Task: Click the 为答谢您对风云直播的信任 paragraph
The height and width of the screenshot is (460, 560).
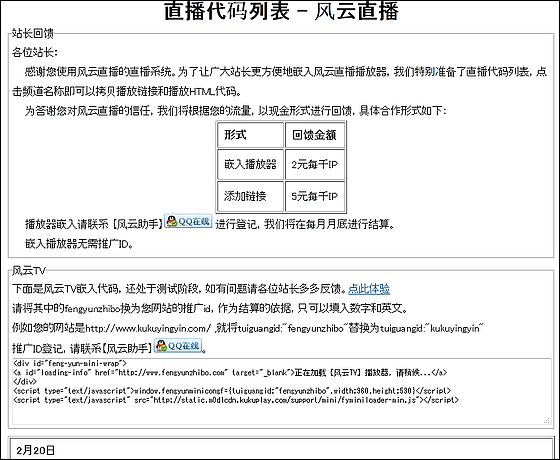Action: pyautogui.click(x=236, y=110)
